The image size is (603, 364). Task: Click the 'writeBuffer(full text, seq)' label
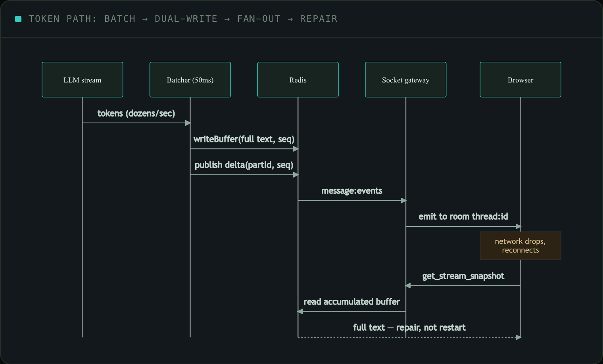pyautogui.click(x=244, y=139)
